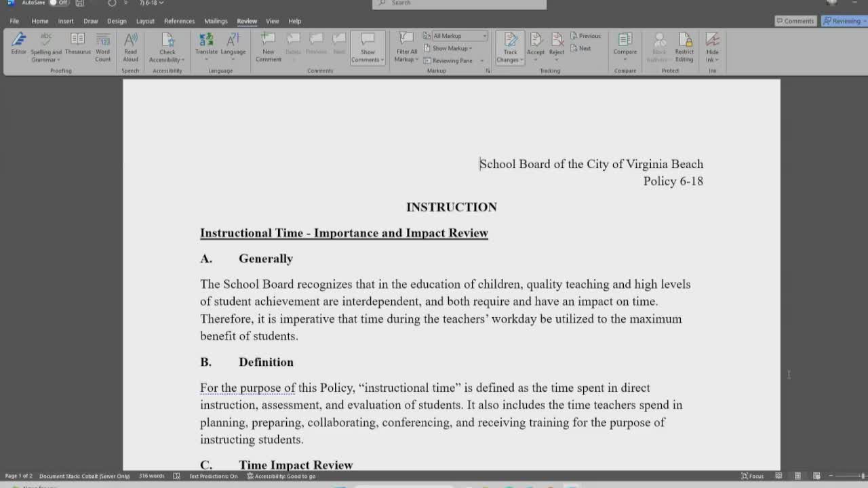The height and width of the screenshot is (488, 868).
Task: Open the Reviewing Pane dropdown arrow
Action: pyautogui.click(x=481, y=60)
